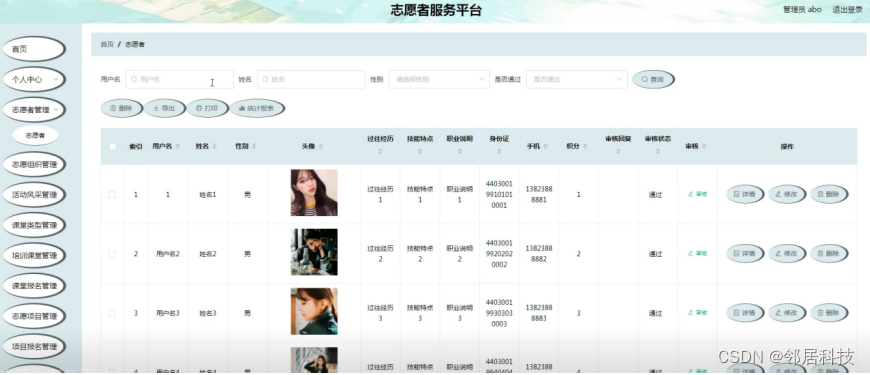Open 详情 details for 姓名2
870x375 pixels.
[x=745, y=254]
